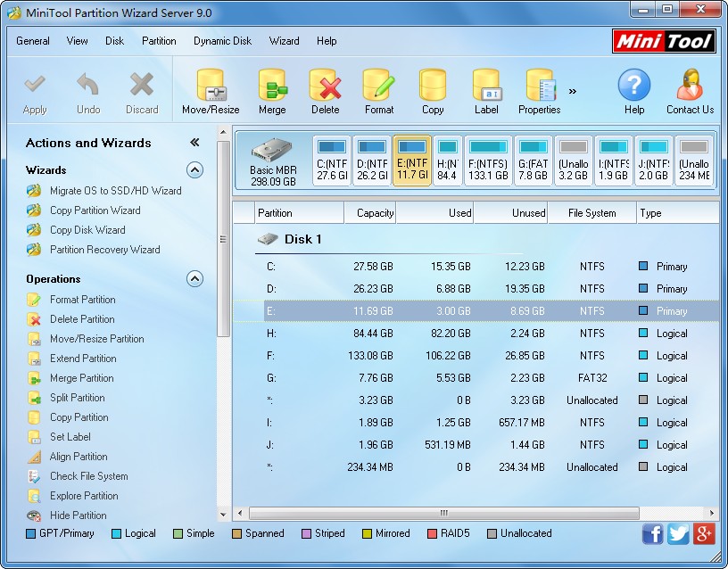
Task: Select the F: 133.1 GB block in disk map
Action: [488, 161]
